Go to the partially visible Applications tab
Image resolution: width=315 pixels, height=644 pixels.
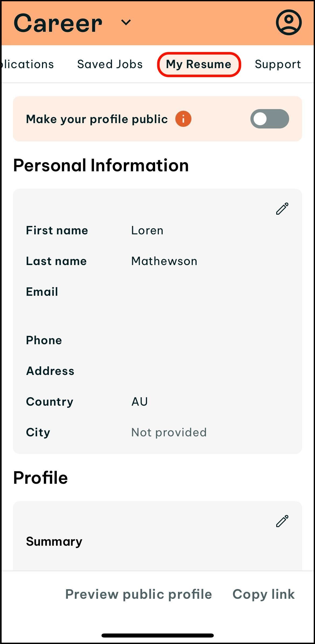tap(27, 64)
